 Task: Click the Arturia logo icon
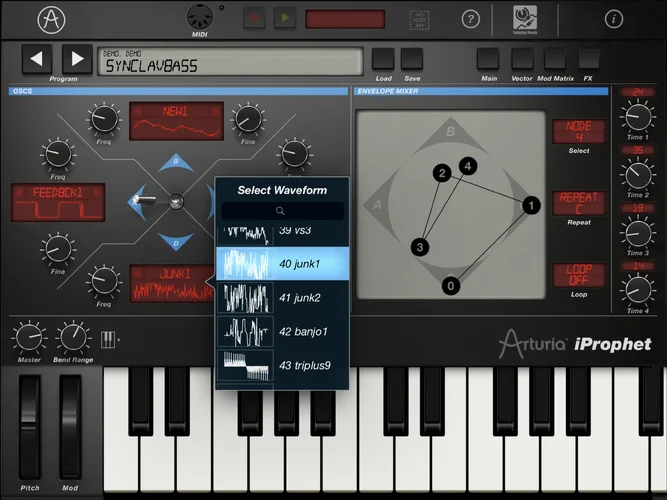pyautogui.click(x=51, y=20)
